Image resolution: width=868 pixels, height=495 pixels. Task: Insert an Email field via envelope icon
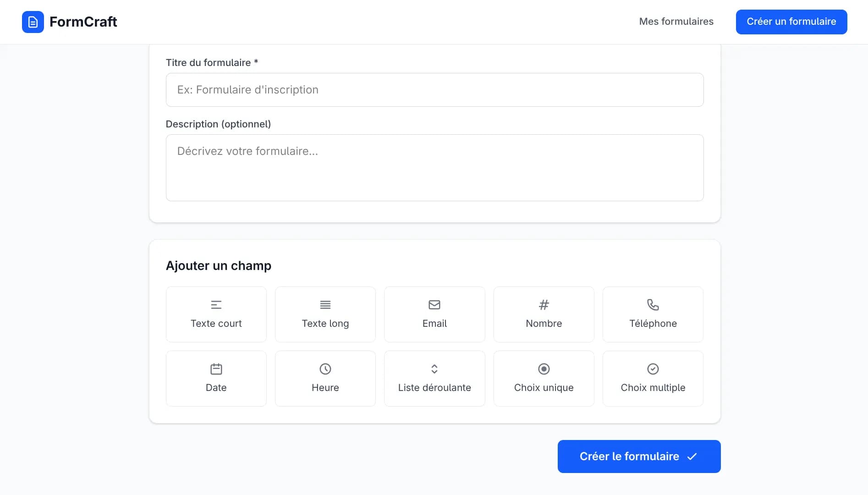point(434,305)
